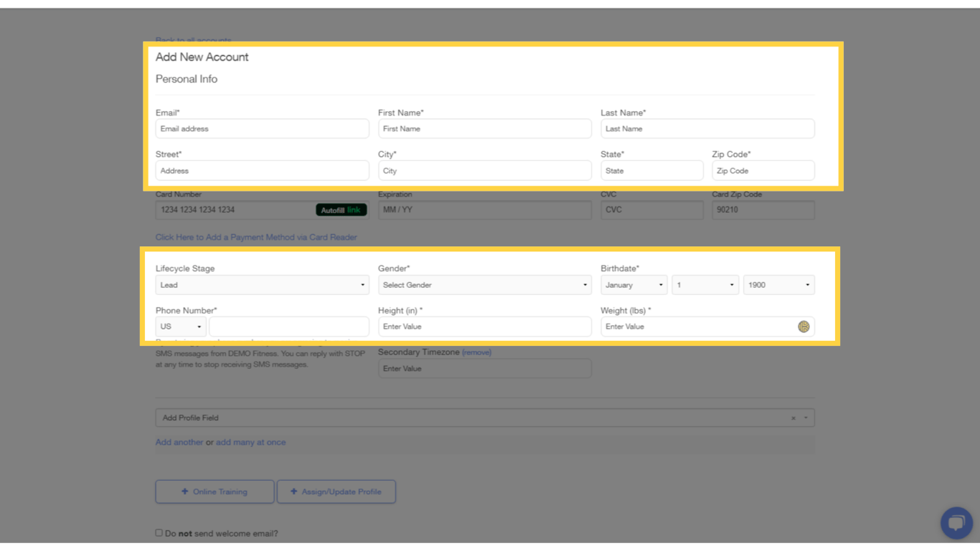Focus the CVC input field

651,209
